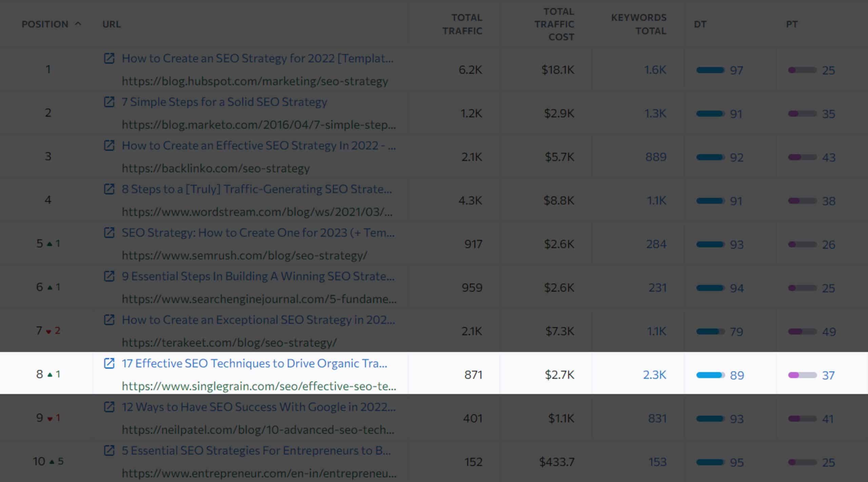Open external link icon for Semrush result

tap(109, 233)
